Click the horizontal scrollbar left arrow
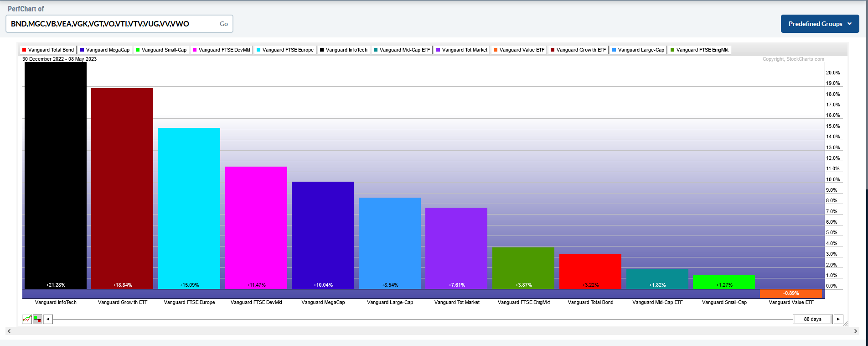Screen dimensions: 868x346 [x=9, y=331]
